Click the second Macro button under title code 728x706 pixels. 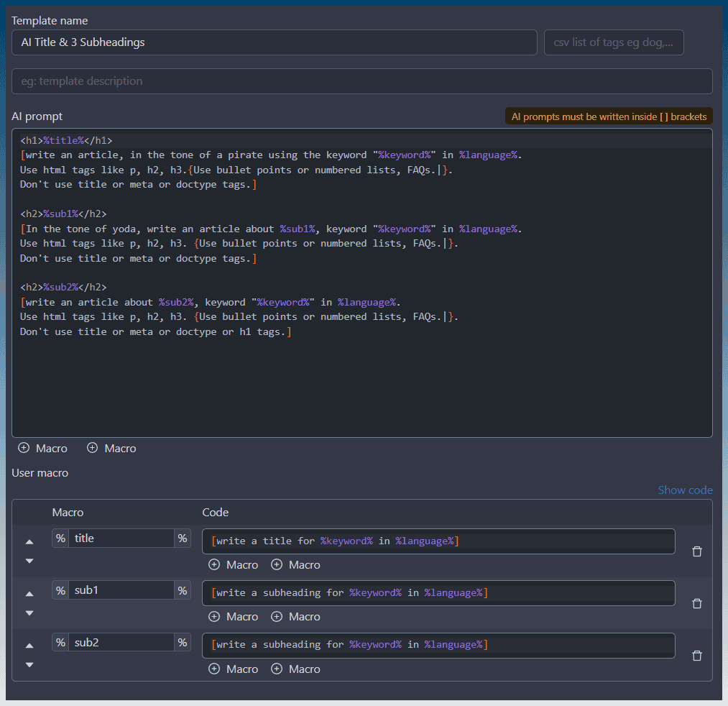[296, 565]
